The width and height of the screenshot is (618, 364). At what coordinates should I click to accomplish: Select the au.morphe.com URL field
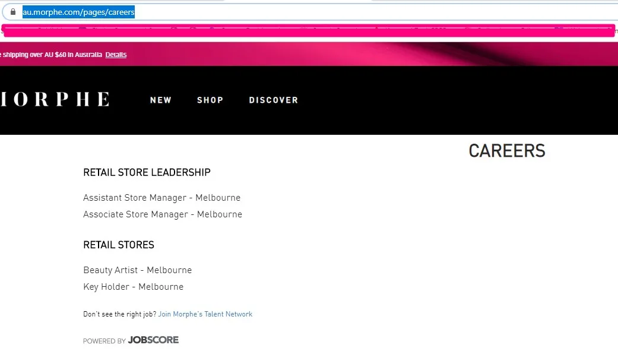79,12
